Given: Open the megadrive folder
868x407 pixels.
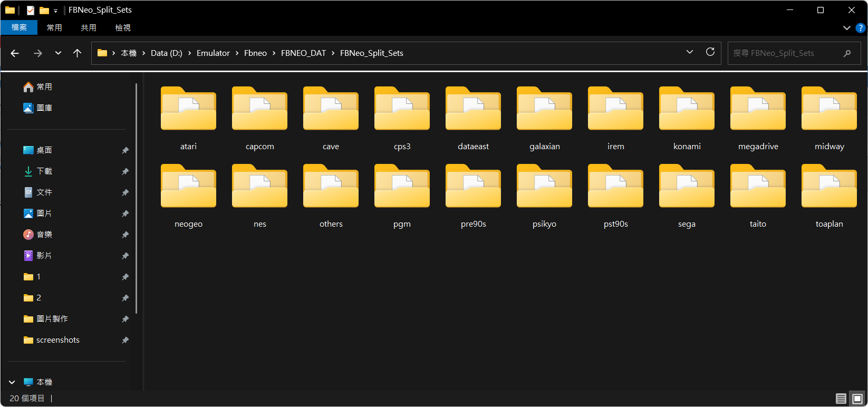Looking at the screenshot, I should click(x=758, y=109).
